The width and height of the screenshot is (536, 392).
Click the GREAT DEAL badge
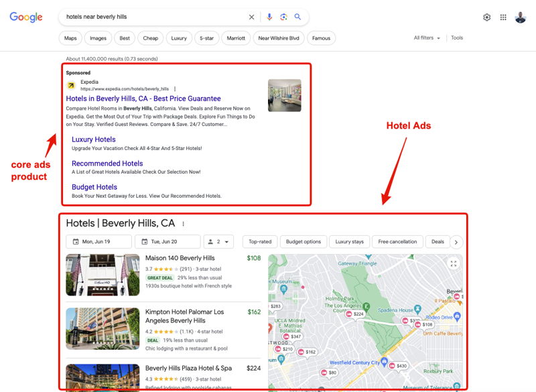[x=160, y=278]
